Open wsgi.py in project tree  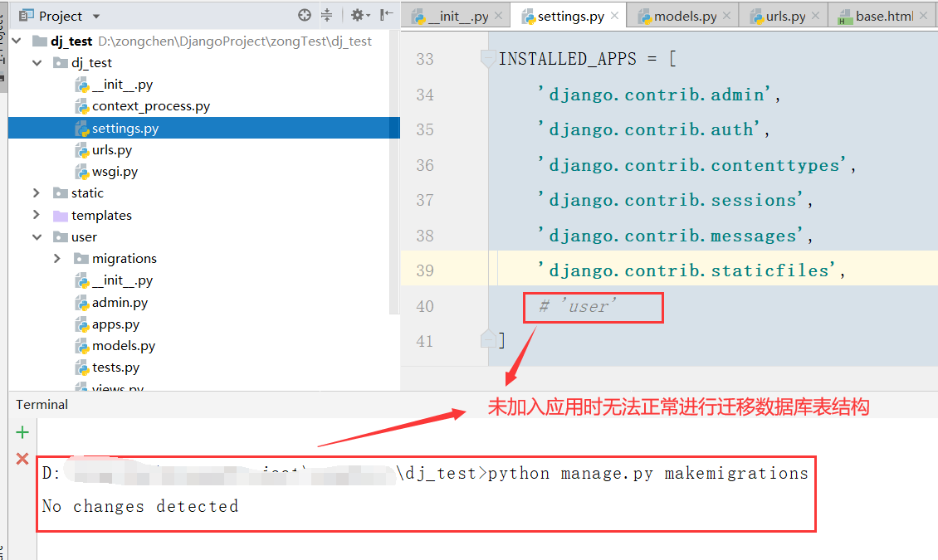[115, 172]
